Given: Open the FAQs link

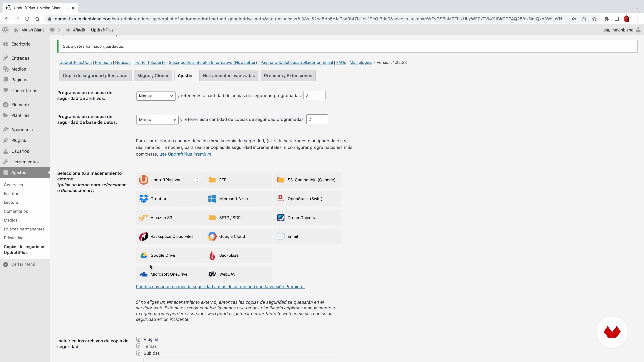Looking at the screenshot, I should click(x=341, y=63).
